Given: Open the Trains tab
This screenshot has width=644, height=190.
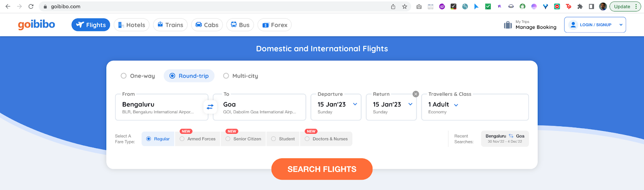Looking at the screenshot, I should coord(170,25).
